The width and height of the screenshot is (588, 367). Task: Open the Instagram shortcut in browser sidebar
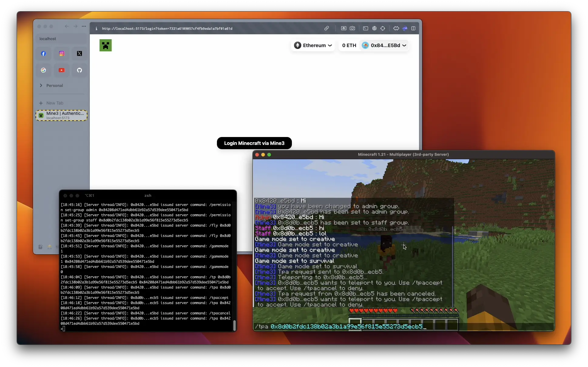tap(62, 53)
